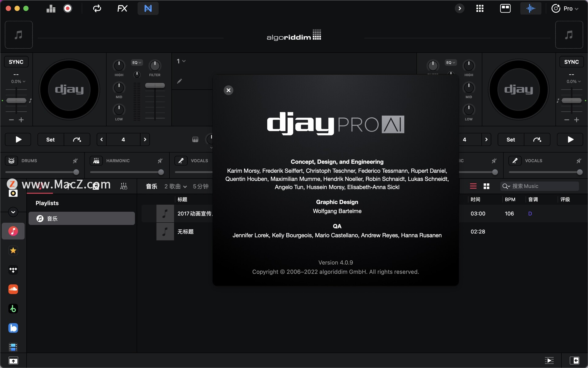Click the right chevron in top toolbar
Viewport: 588px width, 368px height.
point(459,9)
